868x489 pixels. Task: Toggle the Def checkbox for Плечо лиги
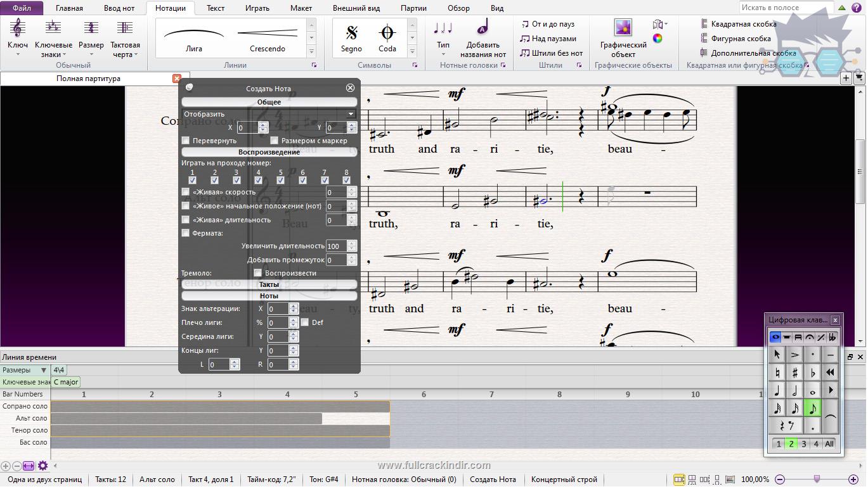coord(305,322)
